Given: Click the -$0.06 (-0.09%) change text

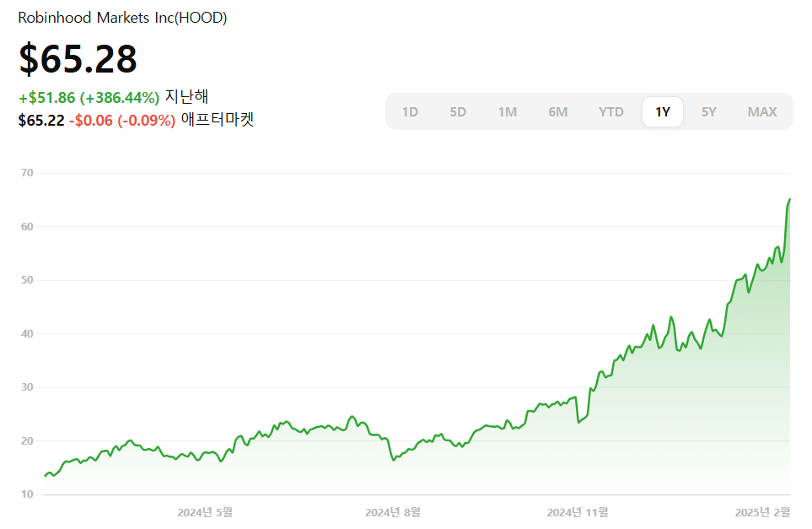Looking at the screenshot, I should pyautogui.click(x=122, y=121).
